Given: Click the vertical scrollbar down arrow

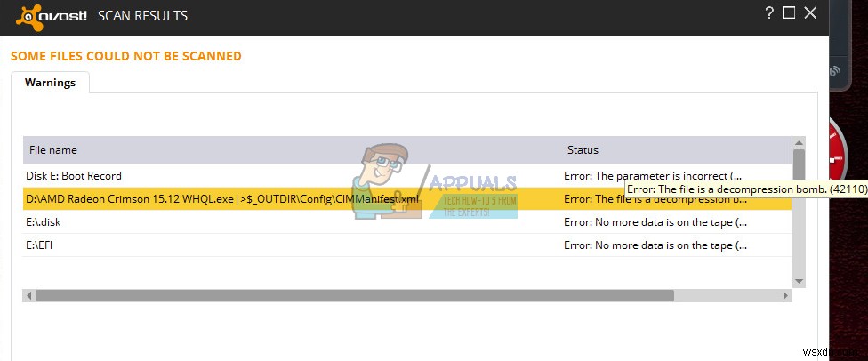Looking at the screenshot, I should pyautogui.click(x=799, y=281).
